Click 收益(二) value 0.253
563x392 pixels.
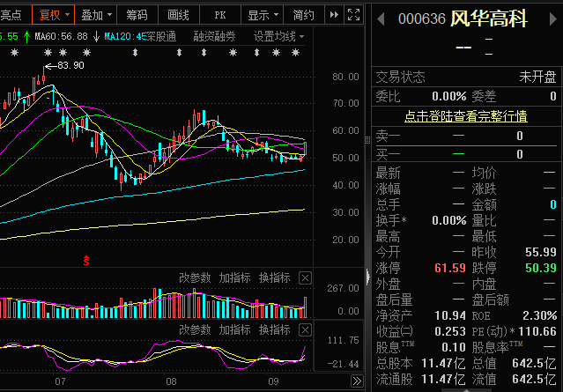pyautogui.click(x=450, y=331)
